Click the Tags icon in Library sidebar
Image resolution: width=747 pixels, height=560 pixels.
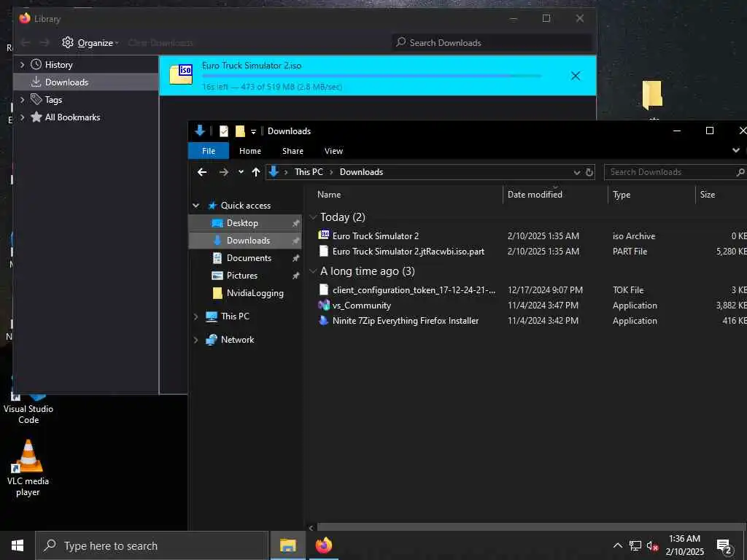point(36,99)
